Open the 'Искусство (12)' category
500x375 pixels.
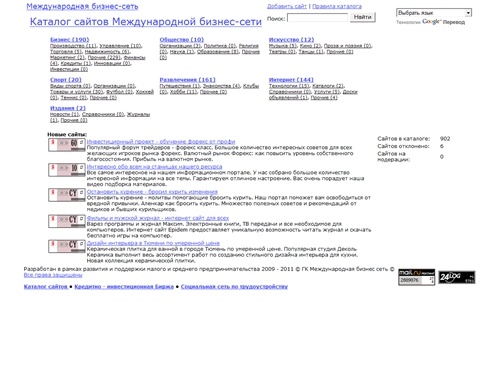tap(292, 40)
